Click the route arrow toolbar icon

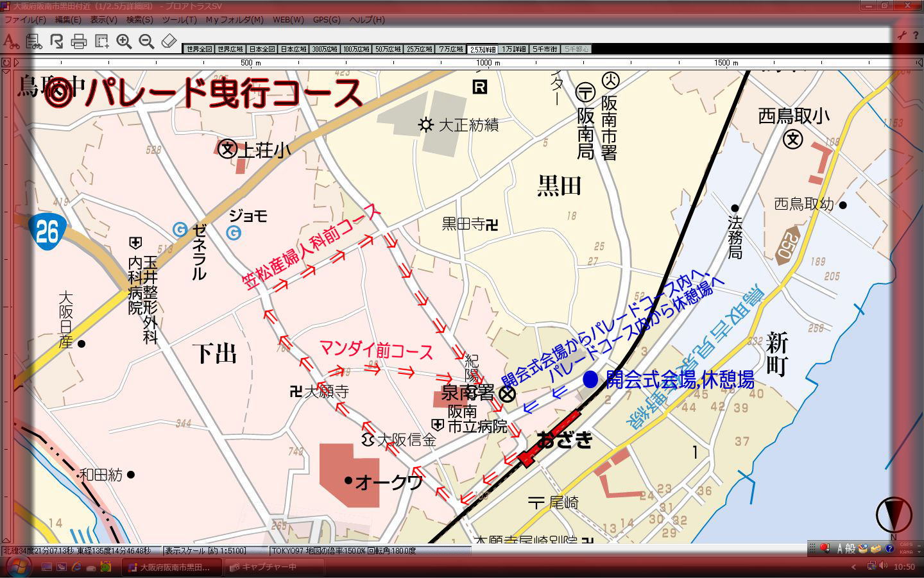click(x=56, y=42)
